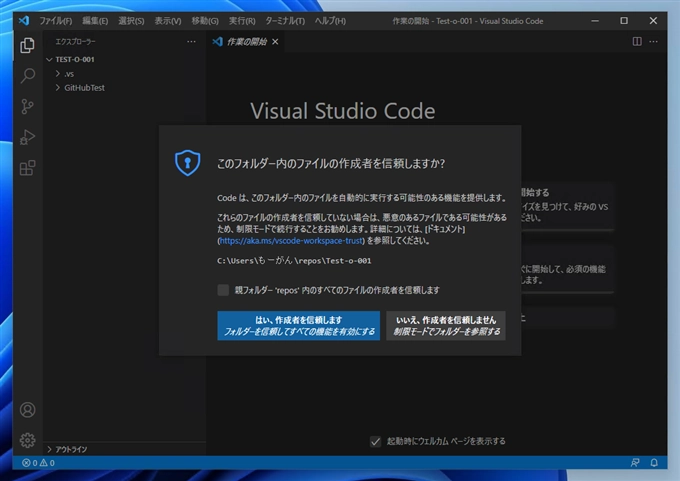The width and height of the screenshot is (680, 481).
Task: Open the aka.ms/vscode-workspace-trust link
Action: point(291,241)
